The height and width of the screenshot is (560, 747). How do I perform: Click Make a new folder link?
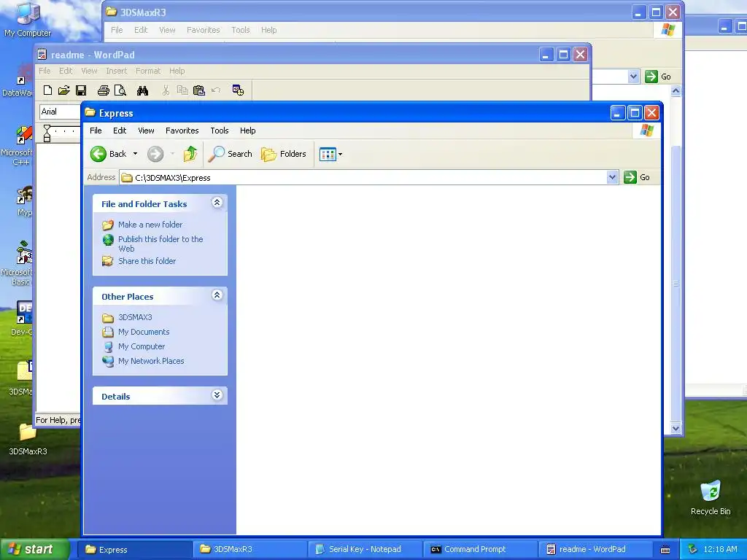(150, 225)
